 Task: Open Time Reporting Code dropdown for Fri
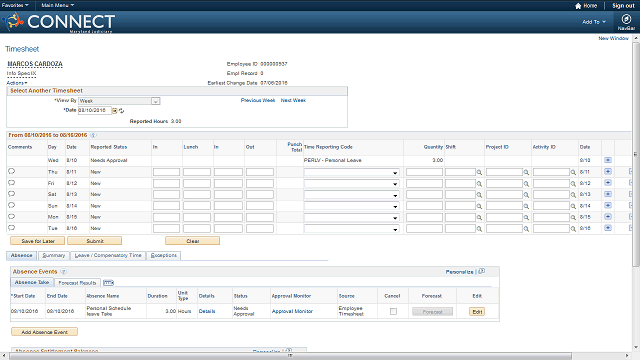click(x=351, y=184)
